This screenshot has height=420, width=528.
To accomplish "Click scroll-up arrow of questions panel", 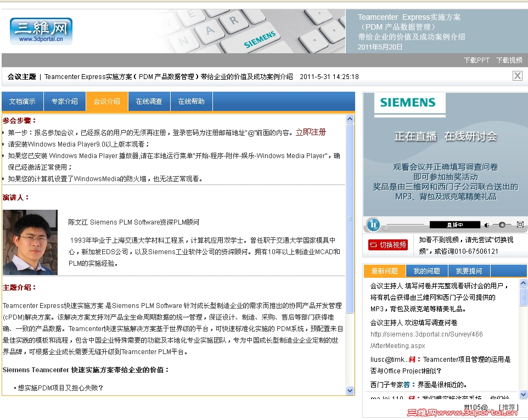I will (x=523, y=283).
